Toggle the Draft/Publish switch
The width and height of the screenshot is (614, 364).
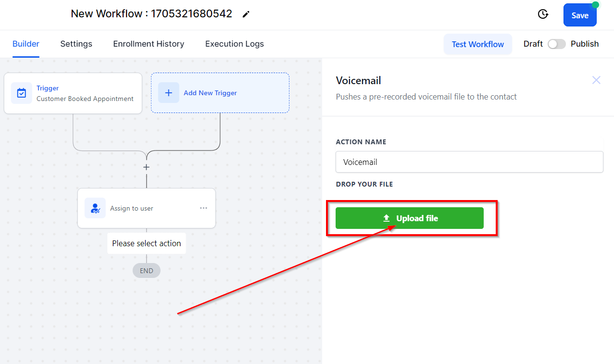[557, 44]
